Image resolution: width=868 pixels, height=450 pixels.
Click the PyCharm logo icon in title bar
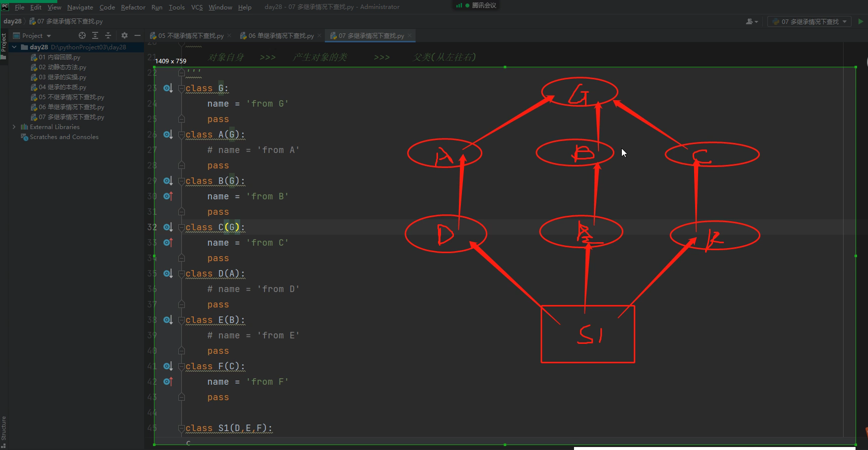tap(5, 7)
